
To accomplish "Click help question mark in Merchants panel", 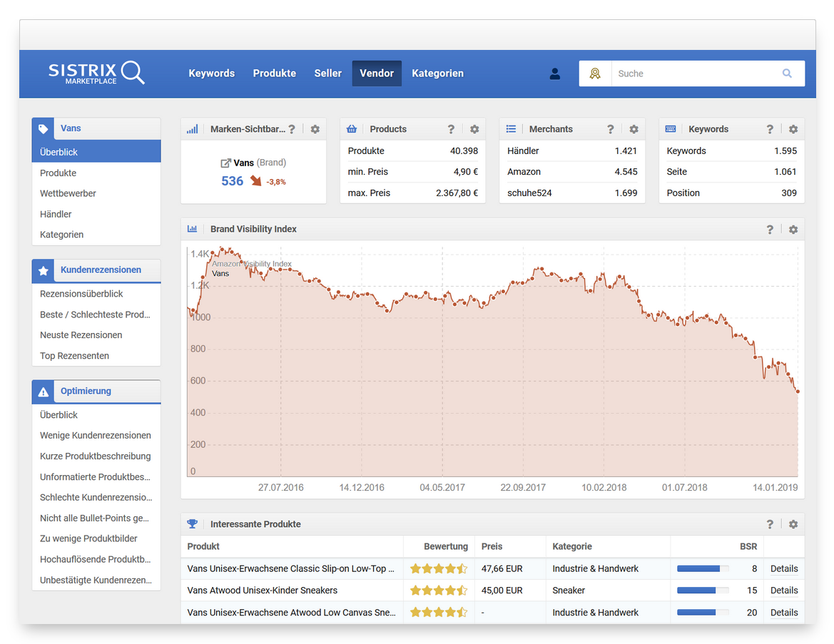I will (x=610, y=129).
